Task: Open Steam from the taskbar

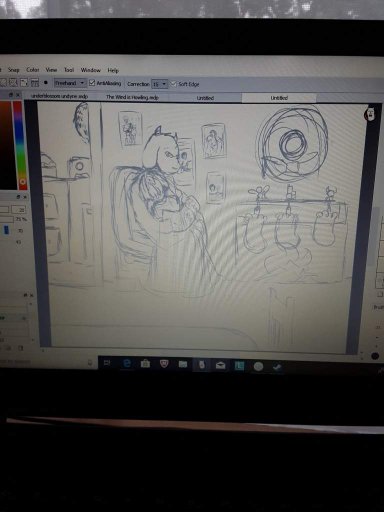Action: 277,367
